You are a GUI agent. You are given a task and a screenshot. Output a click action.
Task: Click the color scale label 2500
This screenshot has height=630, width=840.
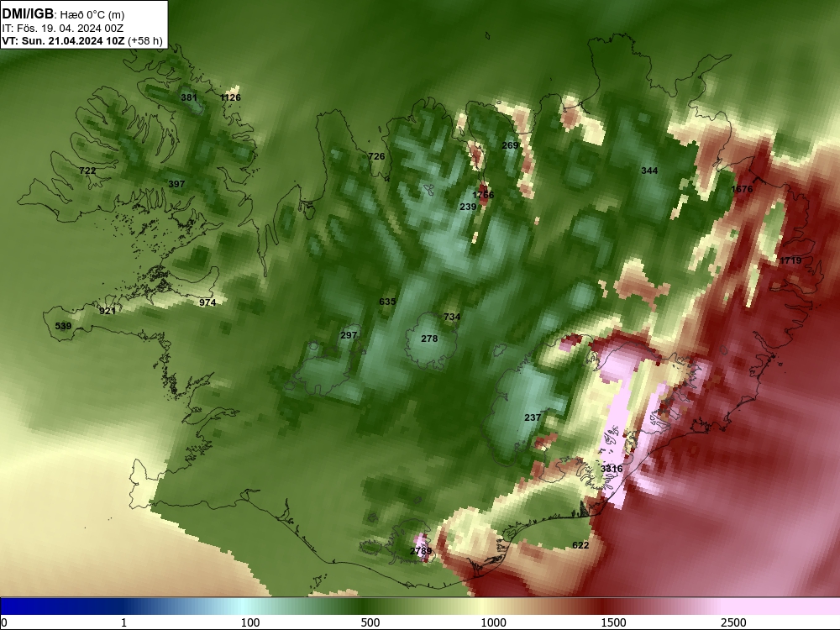click(733, 622)
